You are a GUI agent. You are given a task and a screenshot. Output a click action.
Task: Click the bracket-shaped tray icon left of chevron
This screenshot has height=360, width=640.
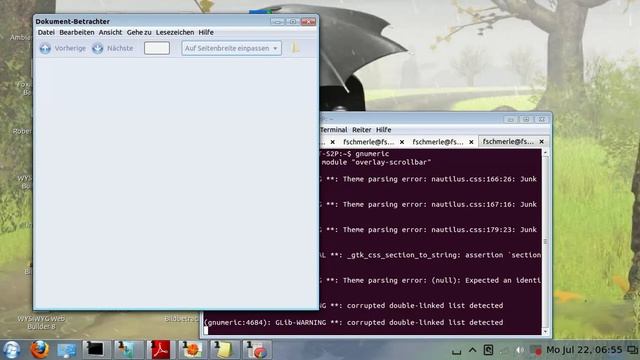pos(456,351)
